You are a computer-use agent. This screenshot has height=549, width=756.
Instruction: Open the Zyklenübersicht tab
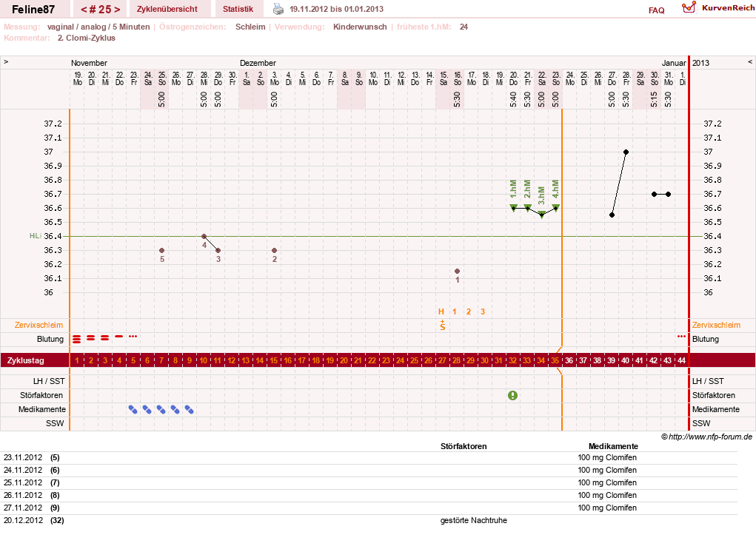click(167, 9)
